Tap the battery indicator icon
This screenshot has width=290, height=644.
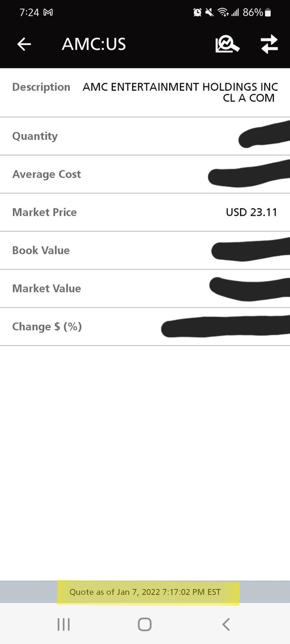(x=268, y=12)
